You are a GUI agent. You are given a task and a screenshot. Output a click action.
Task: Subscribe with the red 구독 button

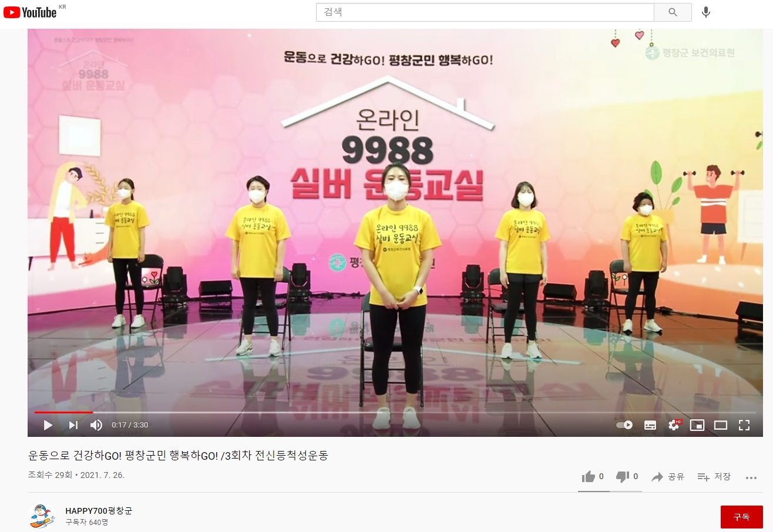pyautogui.click(x=741, y=517)
